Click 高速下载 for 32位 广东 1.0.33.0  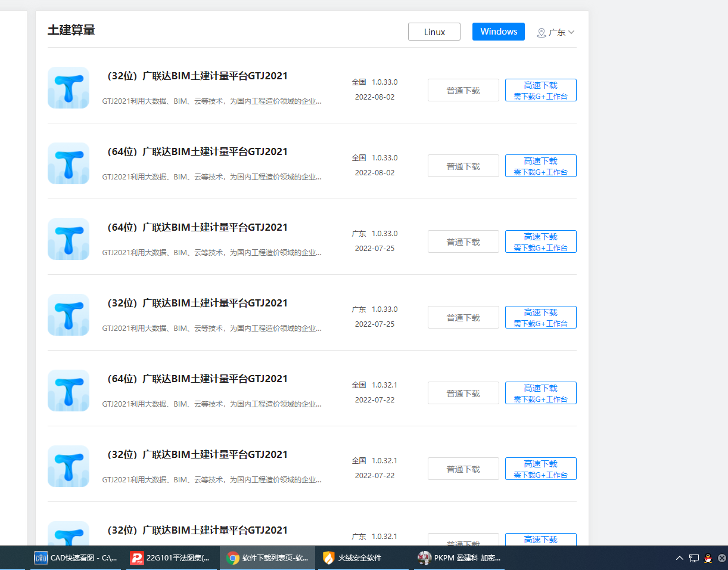[541, 317]
